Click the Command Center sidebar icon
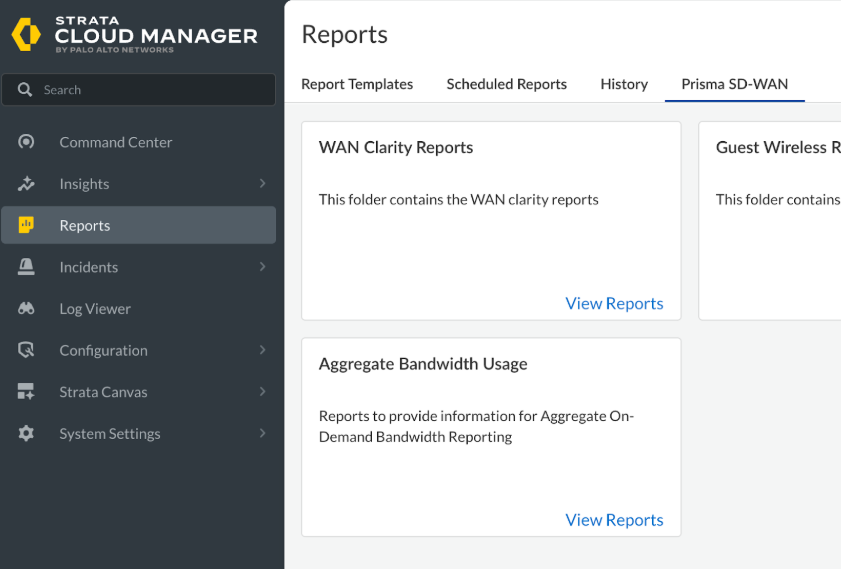Image resolution: width=860 pixels, height=569 pixels. (26, 142)
